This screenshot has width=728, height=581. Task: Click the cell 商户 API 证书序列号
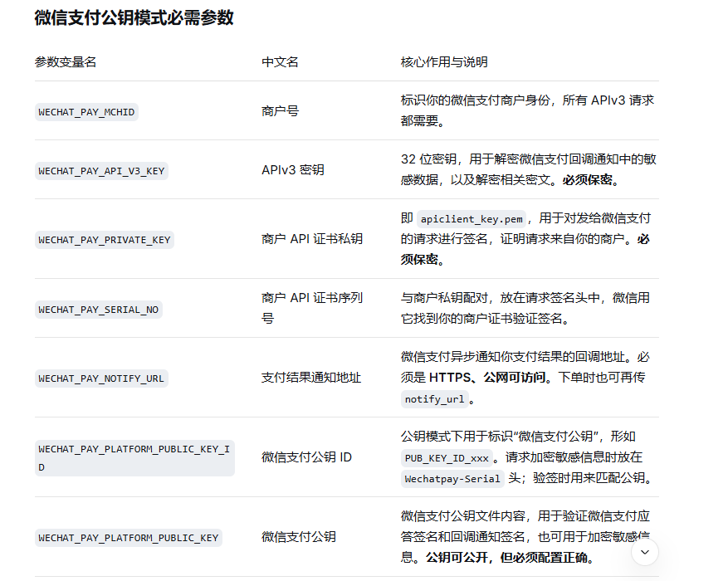coord(312,308)
